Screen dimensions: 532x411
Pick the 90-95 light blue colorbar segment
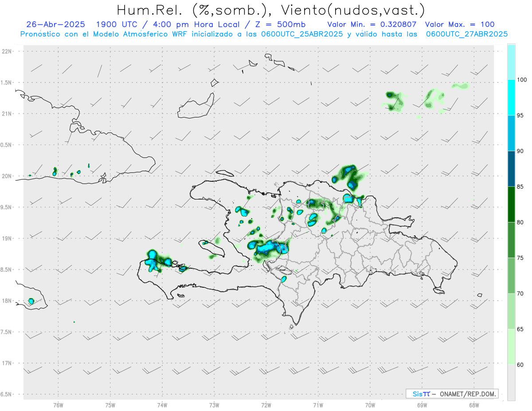pos(511,133)
